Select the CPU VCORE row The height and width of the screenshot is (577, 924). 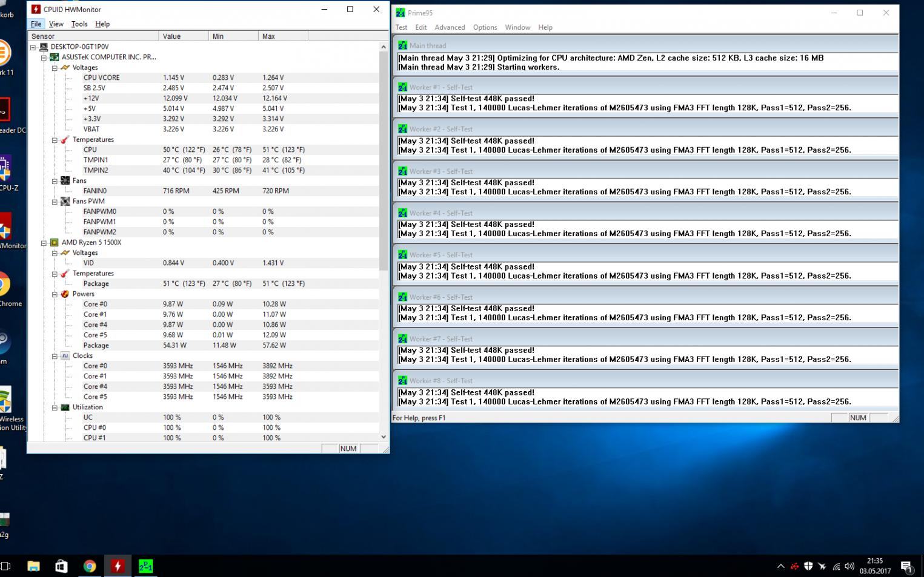[x=203, y=77]
